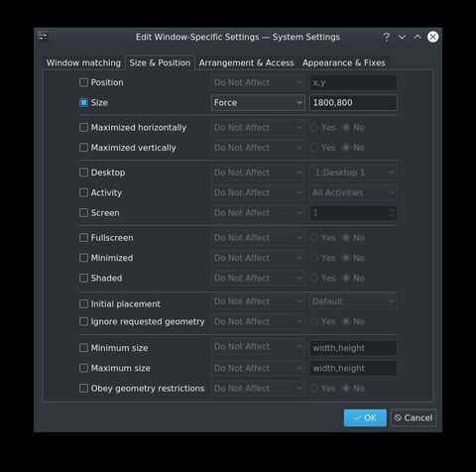
Task: Open the window menu icon in title bar
Action: tap(43, 36)
